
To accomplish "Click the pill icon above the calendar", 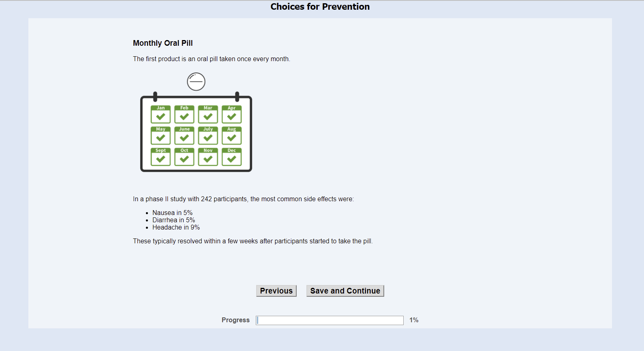I will point(196,82).
